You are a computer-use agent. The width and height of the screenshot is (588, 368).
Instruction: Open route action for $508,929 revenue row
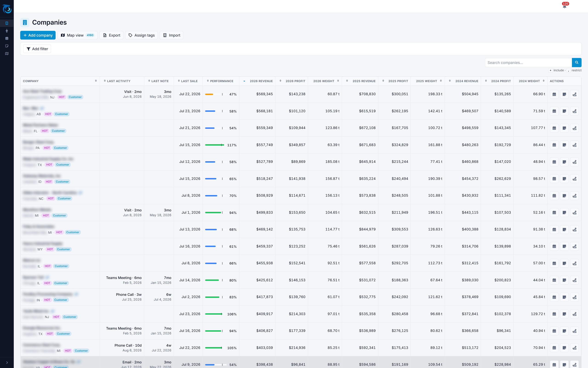(x=574, y=196)
